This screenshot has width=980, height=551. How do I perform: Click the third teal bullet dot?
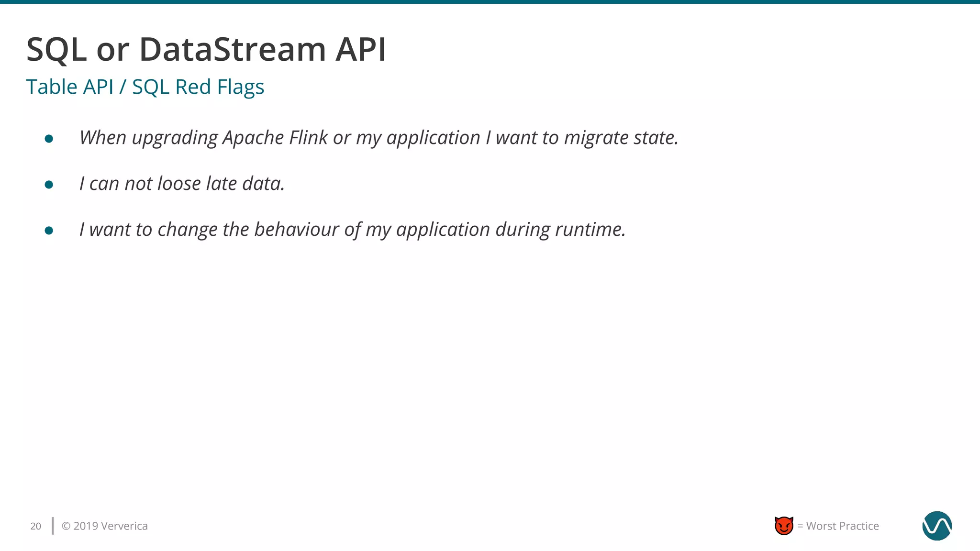[49, 231]
